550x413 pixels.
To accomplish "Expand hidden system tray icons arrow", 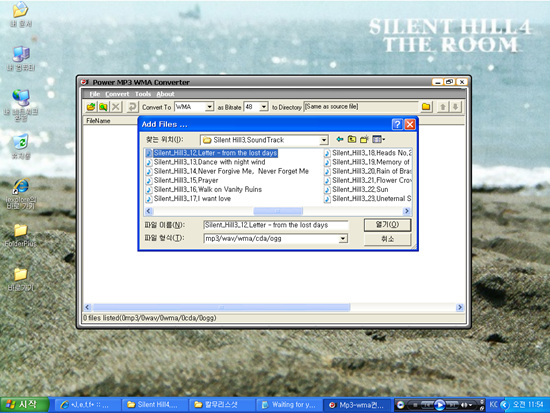I will coord(504,405).
